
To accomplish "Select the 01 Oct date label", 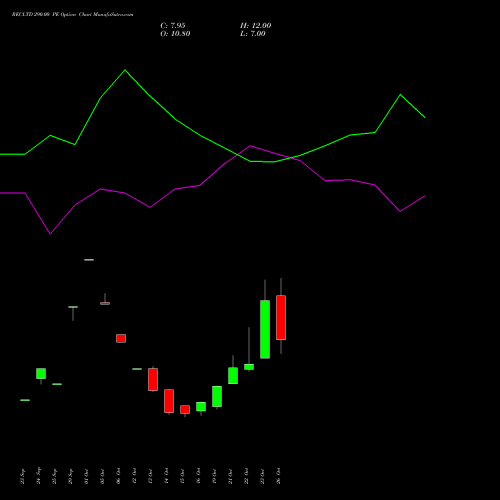I will [87, 476].
